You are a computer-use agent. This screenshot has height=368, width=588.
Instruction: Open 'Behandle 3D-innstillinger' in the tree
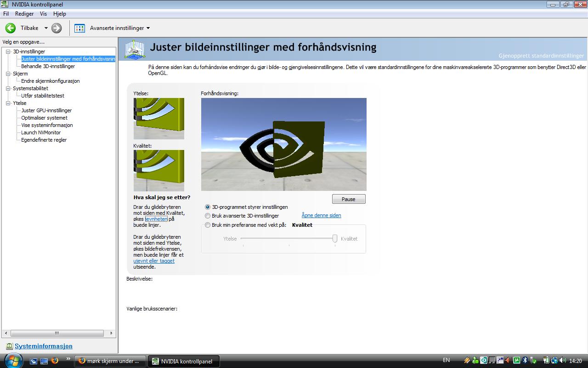pos(48,66)
